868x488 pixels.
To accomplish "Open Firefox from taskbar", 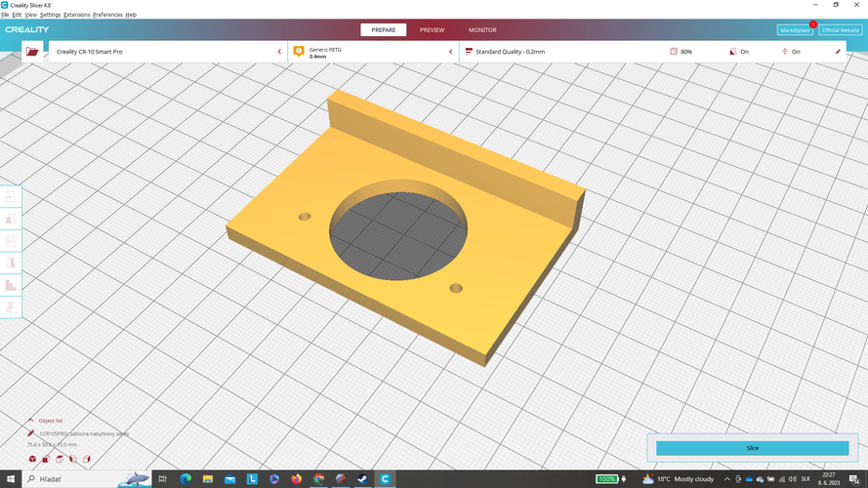I will click(297, 479).
